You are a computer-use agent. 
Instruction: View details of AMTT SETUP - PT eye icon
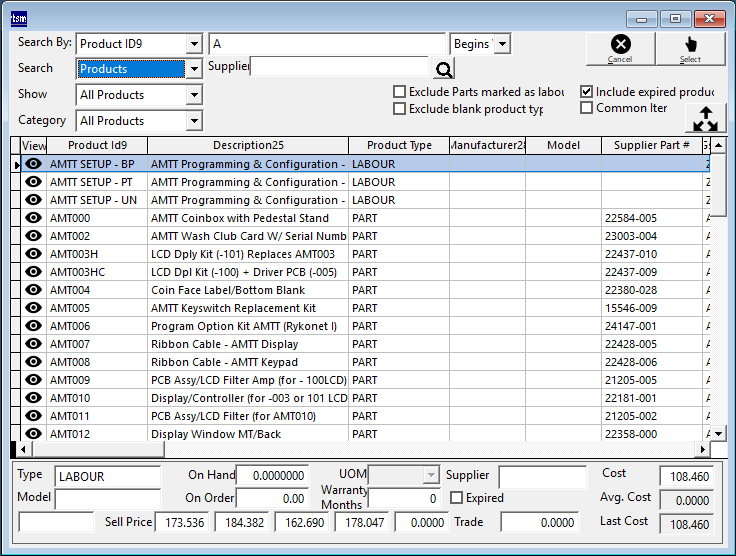tap(33, 182)
